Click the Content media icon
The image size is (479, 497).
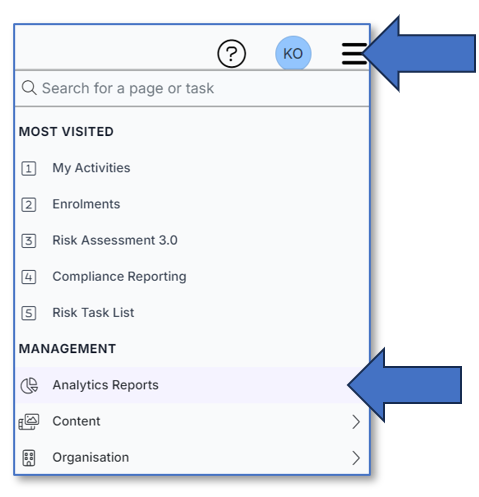pyautogui.click(x=29, y=422)
